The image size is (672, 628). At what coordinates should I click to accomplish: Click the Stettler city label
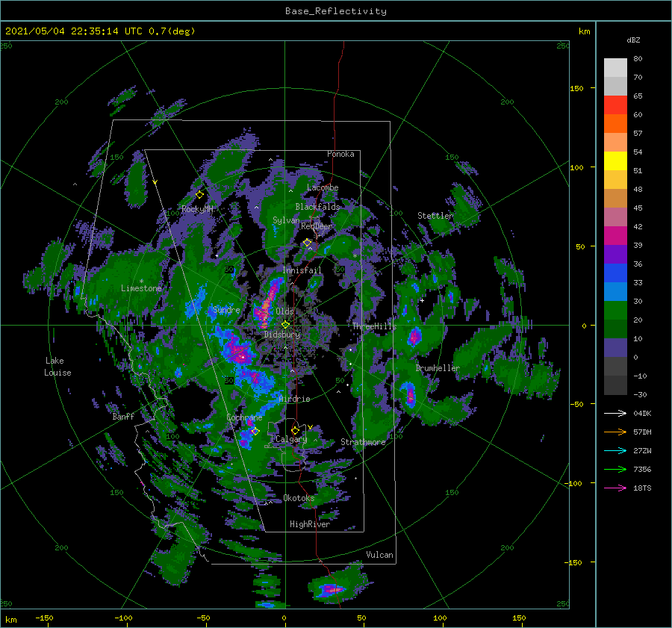tap(435, 216)
